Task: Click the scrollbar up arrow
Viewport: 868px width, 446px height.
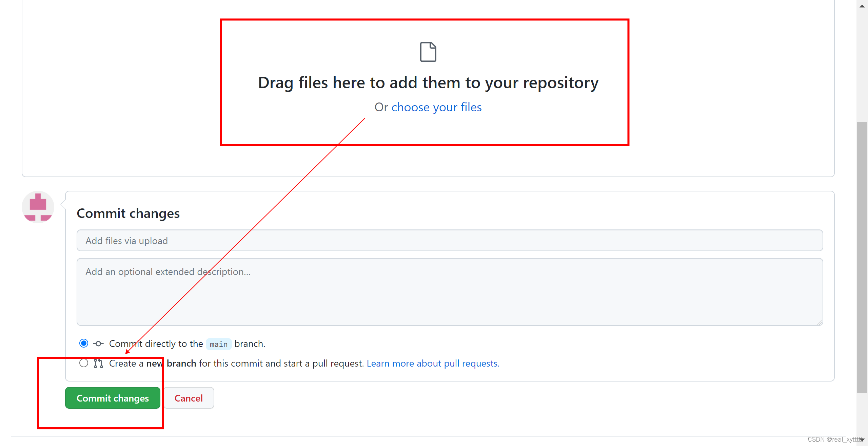Action: click(x=862, y=6)
